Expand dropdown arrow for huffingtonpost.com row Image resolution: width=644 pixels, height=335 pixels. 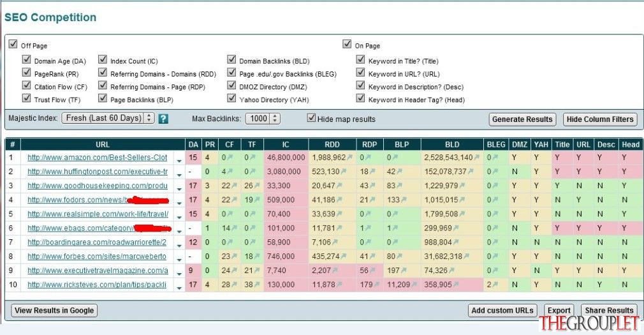179,174
